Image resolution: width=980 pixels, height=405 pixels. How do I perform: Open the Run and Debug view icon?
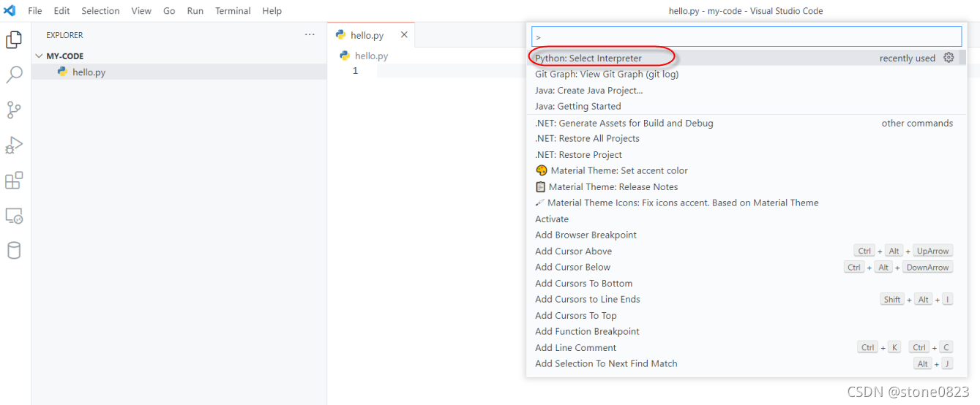(14, 145)
